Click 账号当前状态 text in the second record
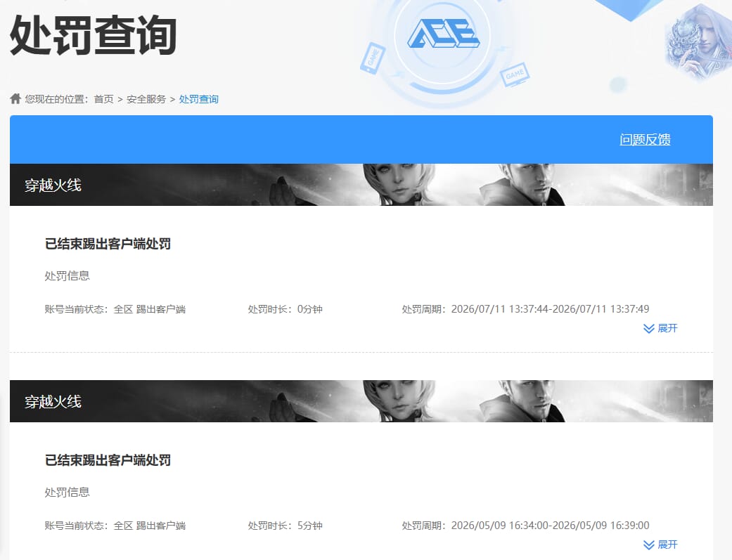The image size is (732, 560). click(115, 526)
